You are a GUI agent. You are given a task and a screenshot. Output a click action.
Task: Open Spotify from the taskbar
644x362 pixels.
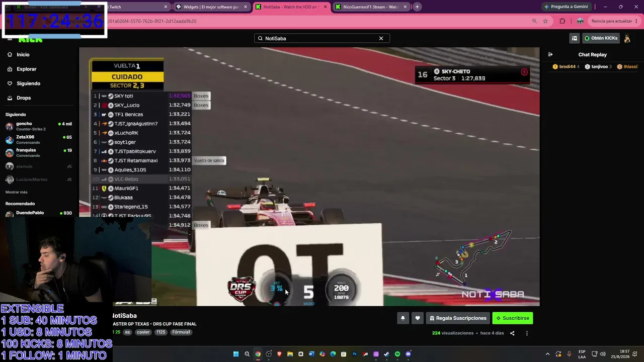(x=397, y=354)
